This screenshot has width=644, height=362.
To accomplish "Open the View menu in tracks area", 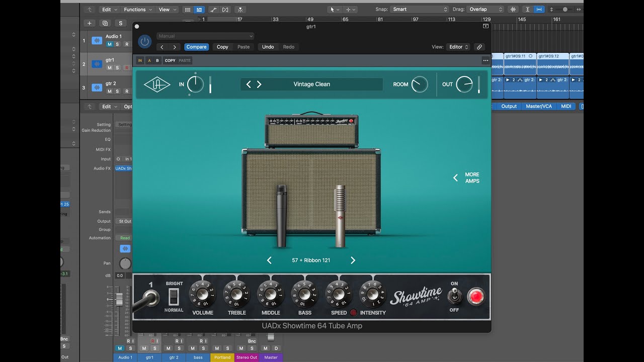I will 167,10.
